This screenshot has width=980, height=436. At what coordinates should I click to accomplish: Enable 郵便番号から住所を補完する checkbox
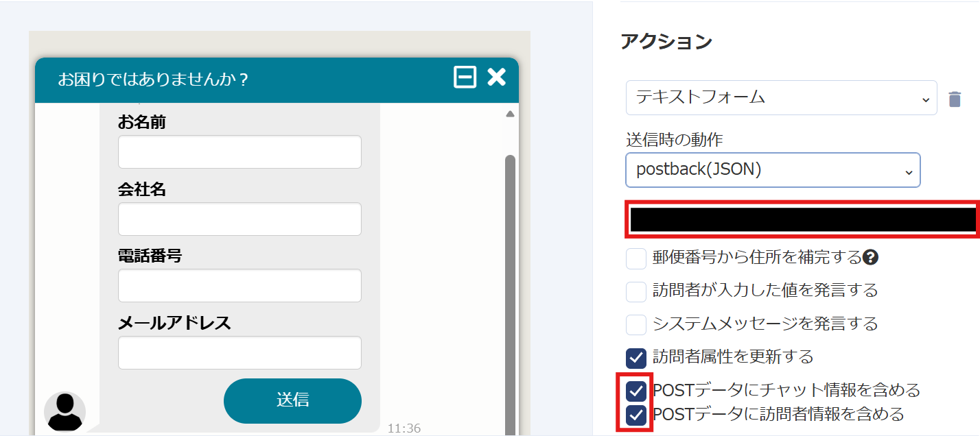pyautogui.click(x=636, y=258)
